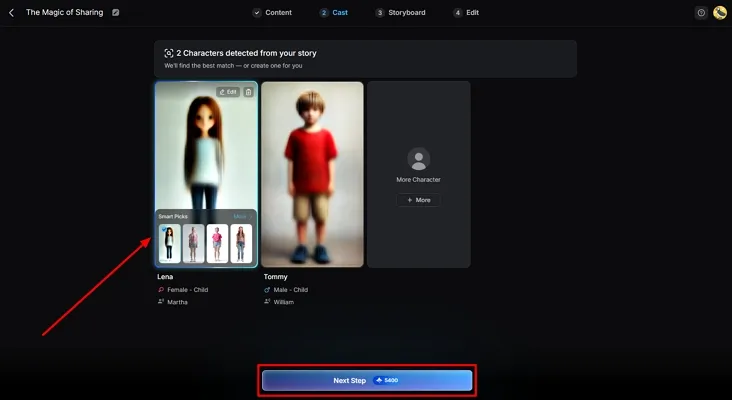Viewport: 732px width, 400px height.
Task: Select the checked first Smart Pick thumbnail
Action: 169,243
